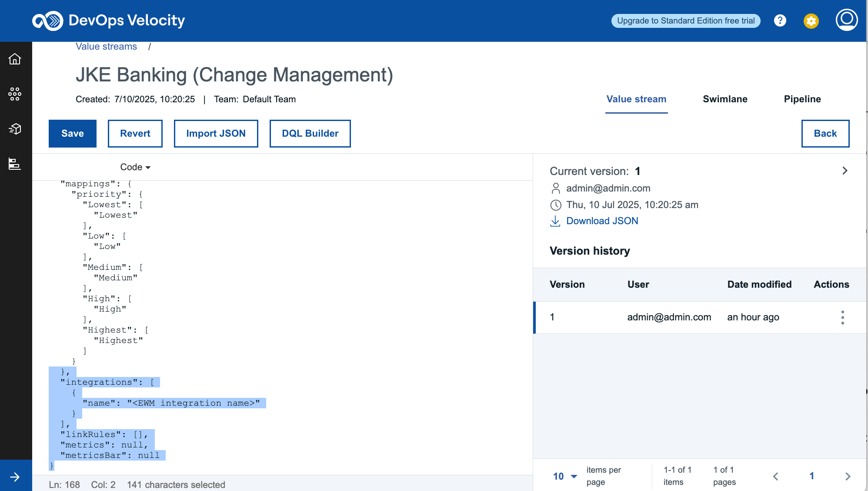Viewport: 868px width, 491px height.
Task: Collapse the Current version panel chevron
Action: tap(845, 171)
